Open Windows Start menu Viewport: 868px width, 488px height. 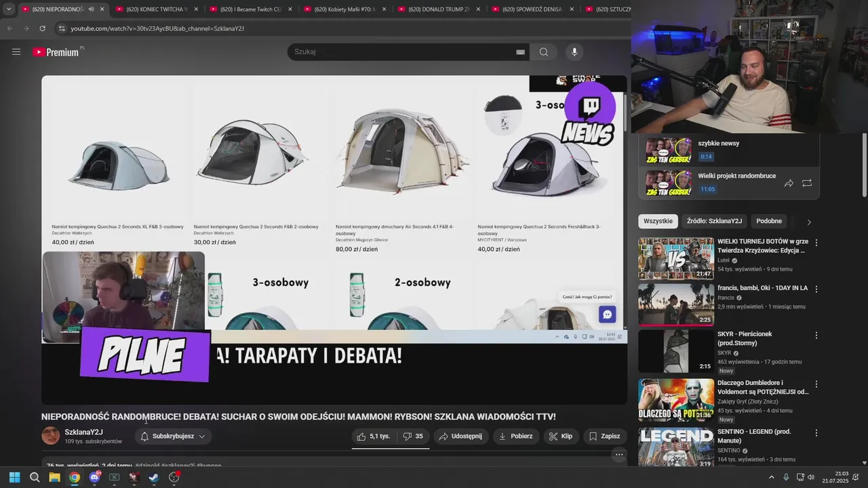click(x=14, y=477)
